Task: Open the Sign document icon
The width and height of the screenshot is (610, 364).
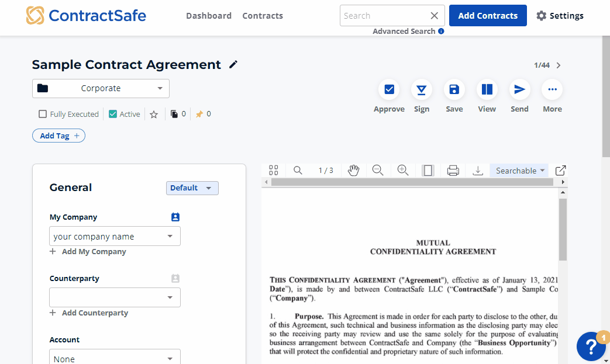Action: click(x=421, y=89)
